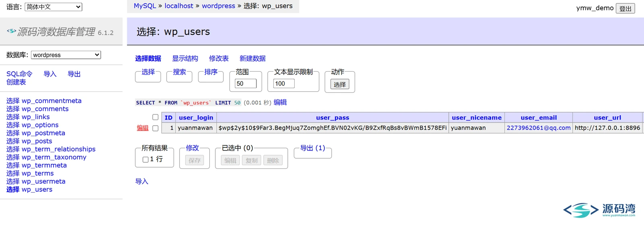Open the 选择数据 tab
644x226 pixels.
click(148, 58)
